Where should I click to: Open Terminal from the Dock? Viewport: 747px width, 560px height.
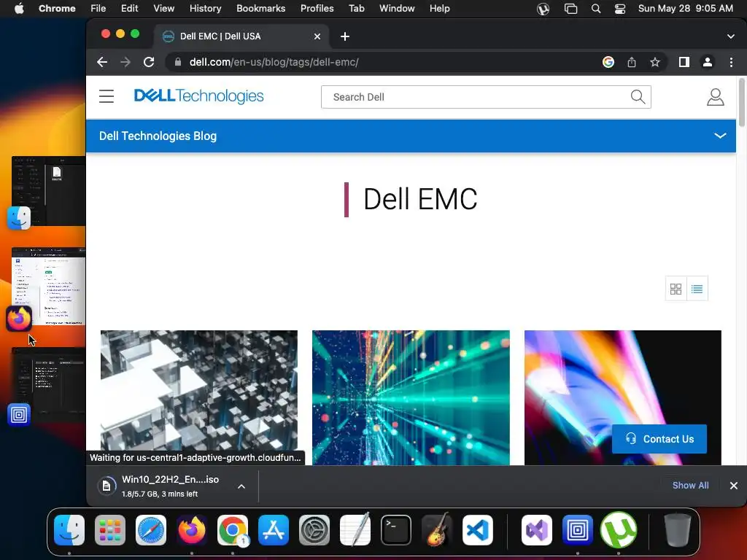[x=396, y=530]
